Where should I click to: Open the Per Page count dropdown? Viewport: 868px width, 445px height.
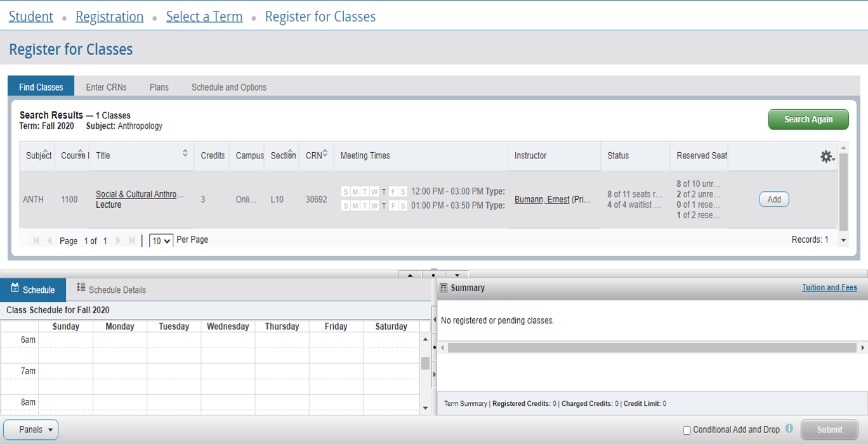click(x=161, y=241)
